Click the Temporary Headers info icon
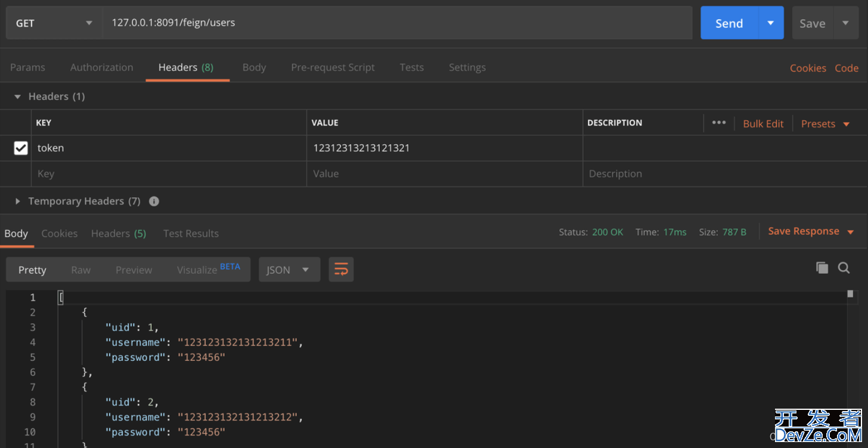868x448 pixels. [154, 201]
